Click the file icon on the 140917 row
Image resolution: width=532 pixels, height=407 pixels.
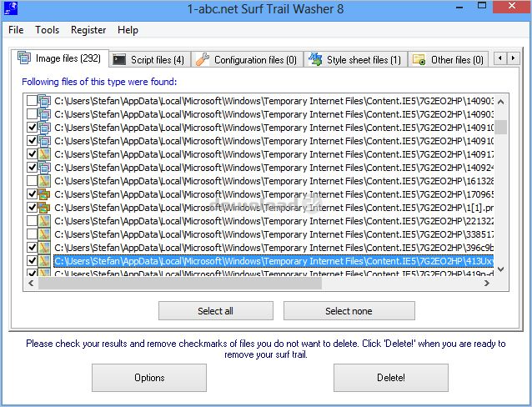pyautogui.click(x=44, y=154)
